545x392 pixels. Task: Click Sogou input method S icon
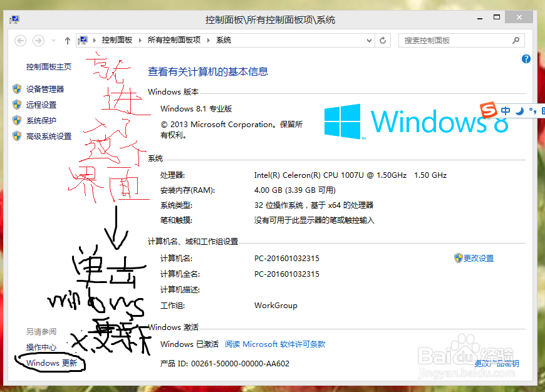489,110
